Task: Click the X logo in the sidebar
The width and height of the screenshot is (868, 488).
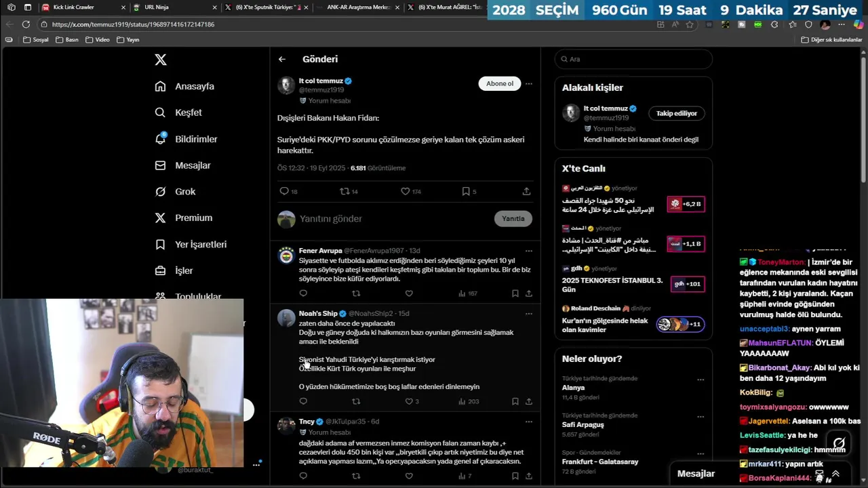Action: pos(161,60)
